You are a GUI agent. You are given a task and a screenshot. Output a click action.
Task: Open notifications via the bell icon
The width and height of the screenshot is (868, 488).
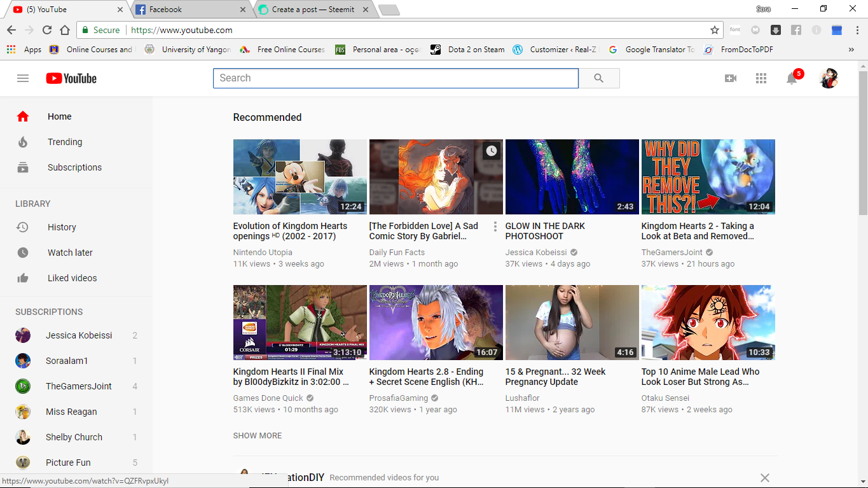[791, 78]
